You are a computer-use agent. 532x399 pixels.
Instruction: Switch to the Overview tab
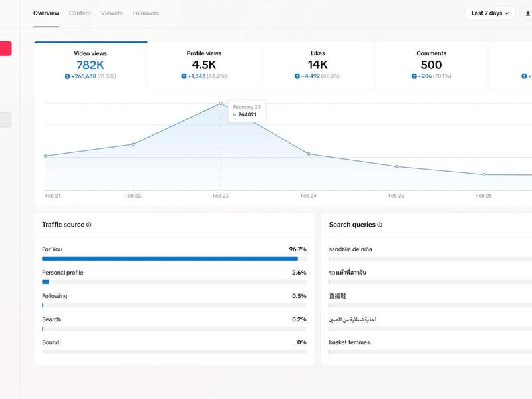[x=46, y=13]
